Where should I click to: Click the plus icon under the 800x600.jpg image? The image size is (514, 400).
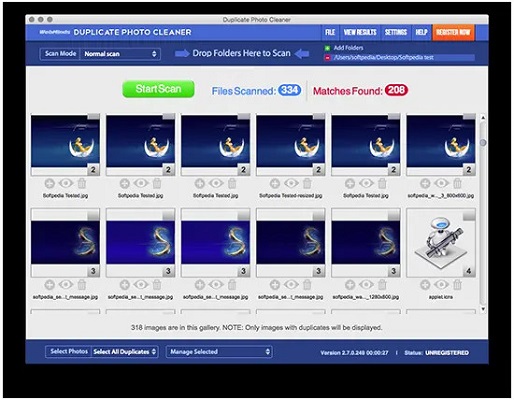point(425,183)
